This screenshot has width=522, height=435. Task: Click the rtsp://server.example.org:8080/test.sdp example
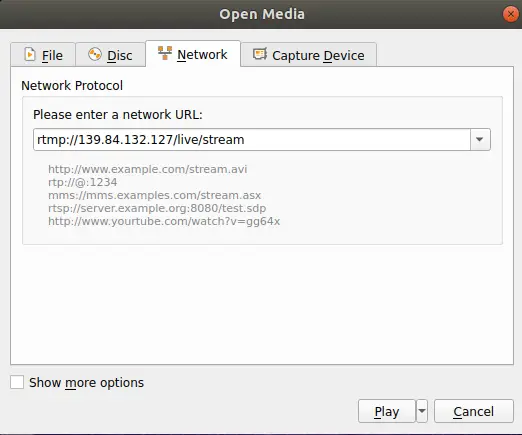(157, 208)
